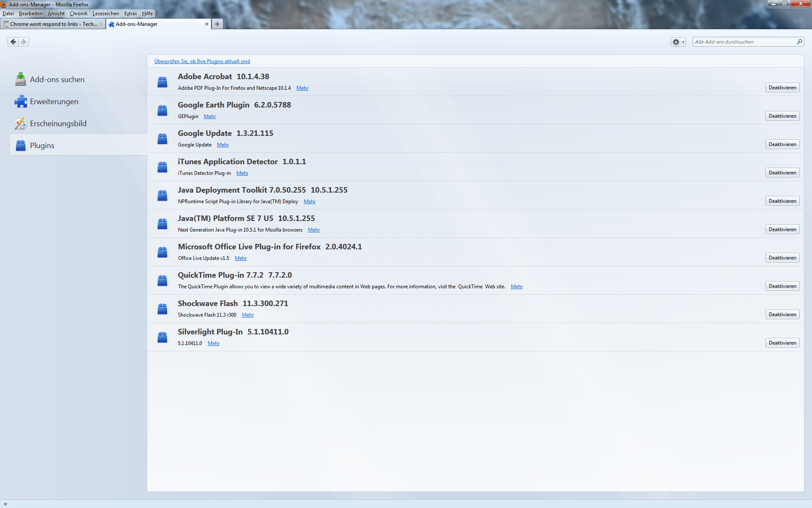Image resolution: width=812 pixels, height=508 pixels.
Task: Select the Plugins sidebar category
Action: 78,146
